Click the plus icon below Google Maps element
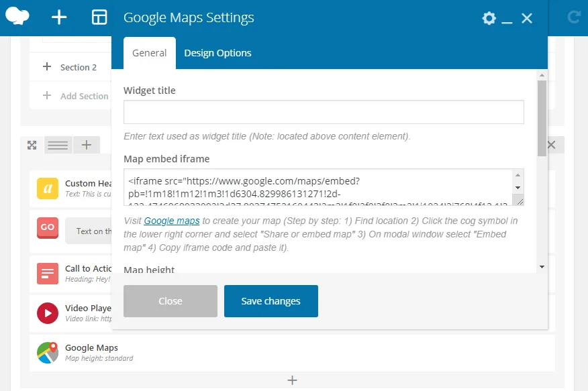Viewport: 588px width, 391px height. click(x=292, y=380)
